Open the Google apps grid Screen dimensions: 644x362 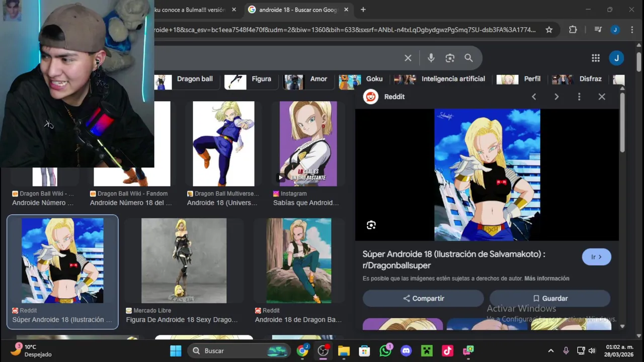tap(596, 58)
